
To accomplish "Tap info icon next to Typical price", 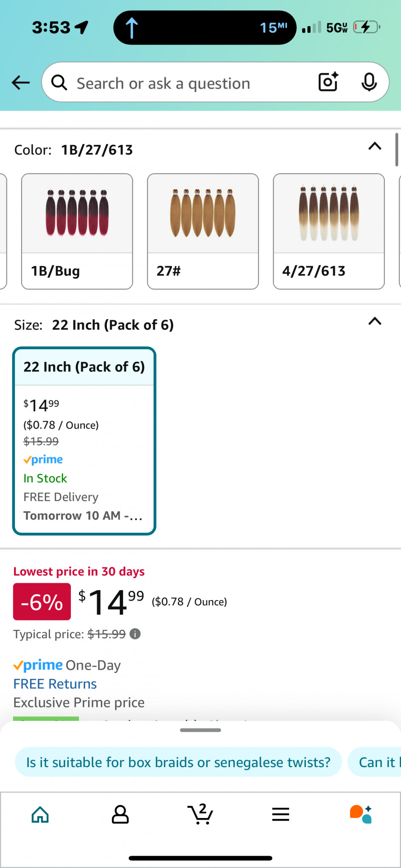I will point(135,634).
